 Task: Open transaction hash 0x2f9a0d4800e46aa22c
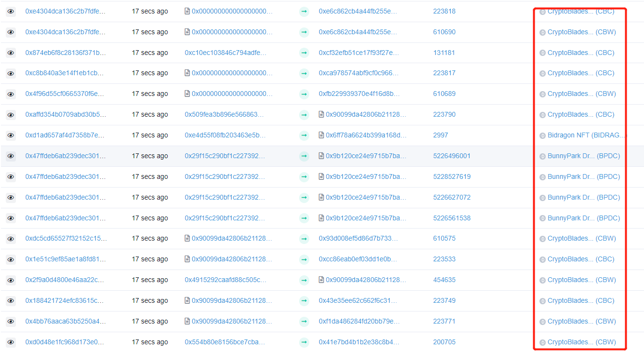65,280
